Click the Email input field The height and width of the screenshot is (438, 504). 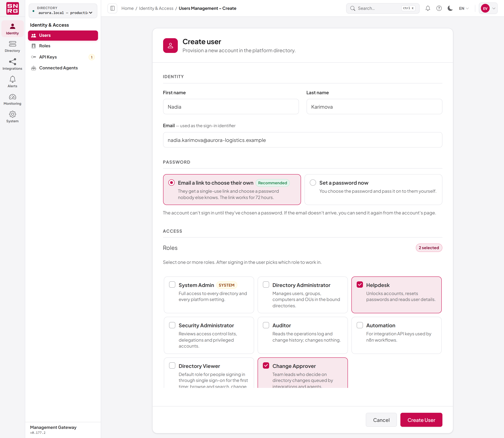[x=303, y=140]
